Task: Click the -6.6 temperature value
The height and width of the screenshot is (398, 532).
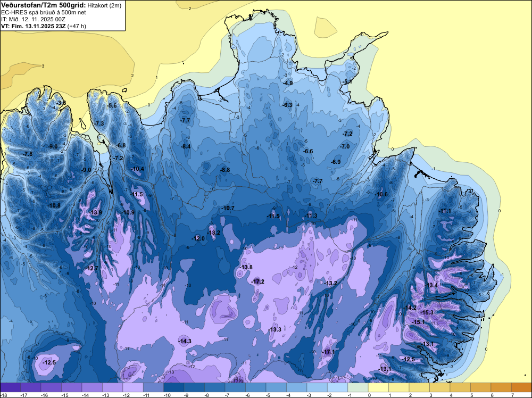Action: 308,151
